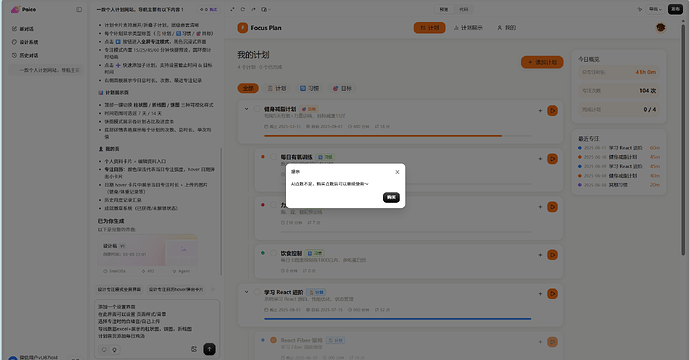The width and height of the screenshot is (690, 360).
Task: Collapse the 健身减脂计划 card chevron
Action: click(246, 109)
